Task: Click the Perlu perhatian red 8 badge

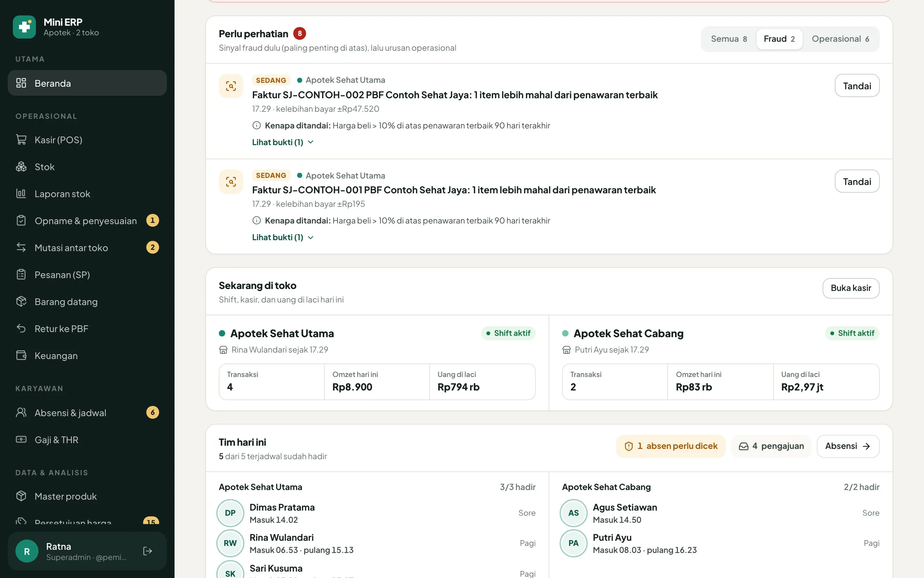Action: [x=300, y=34]
